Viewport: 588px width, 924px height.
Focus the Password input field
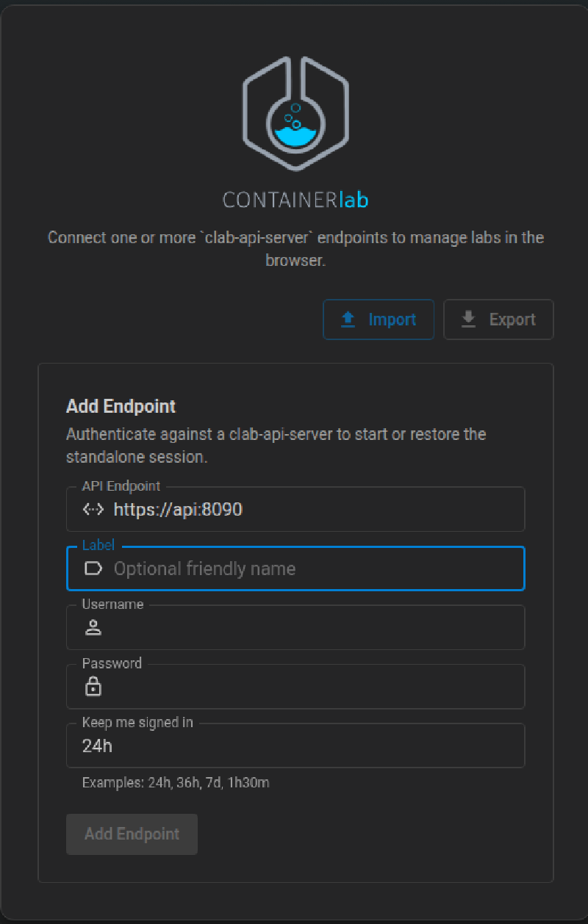[x=295, y=686]
